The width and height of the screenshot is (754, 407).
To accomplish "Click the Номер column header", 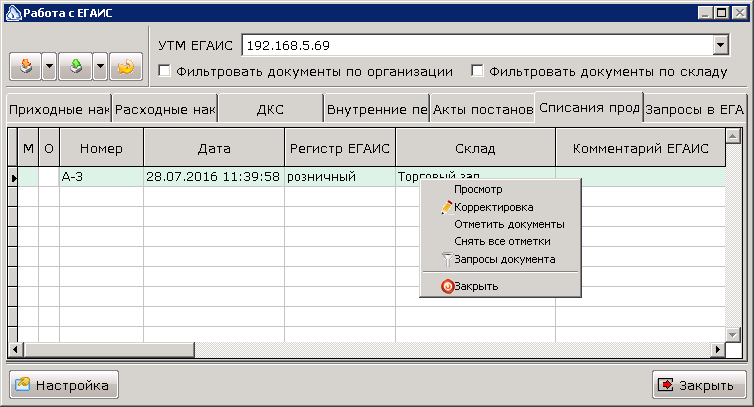I will pos(101,149).
